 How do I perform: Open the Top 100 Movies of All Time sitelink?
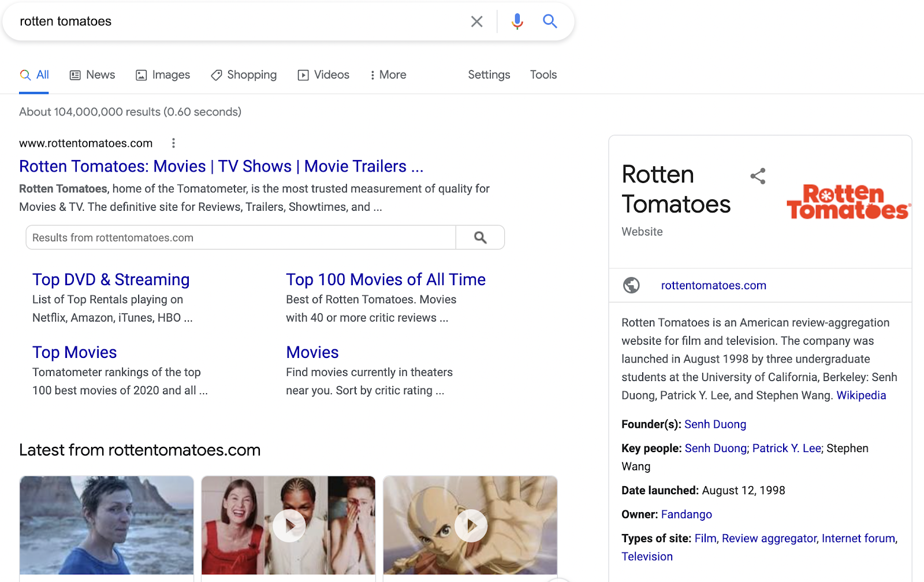(x=386, y=279)
